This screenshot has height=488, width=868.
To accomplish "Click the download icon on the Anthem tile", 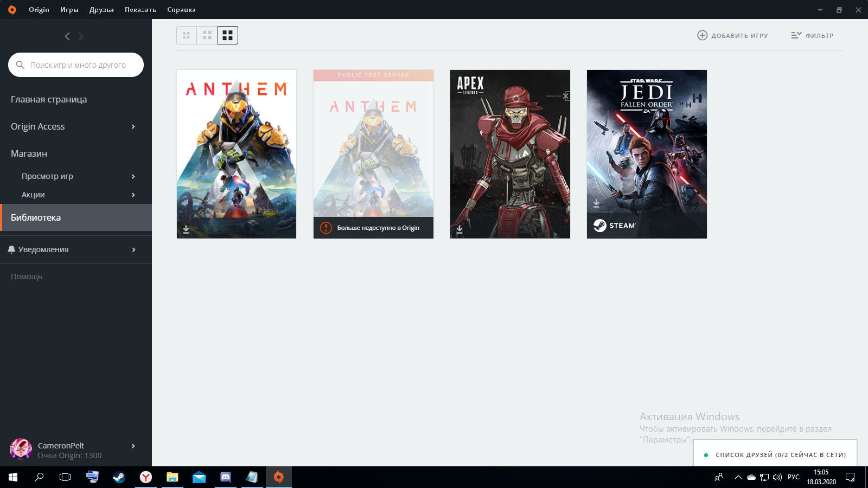I will (x=186, y=229).
